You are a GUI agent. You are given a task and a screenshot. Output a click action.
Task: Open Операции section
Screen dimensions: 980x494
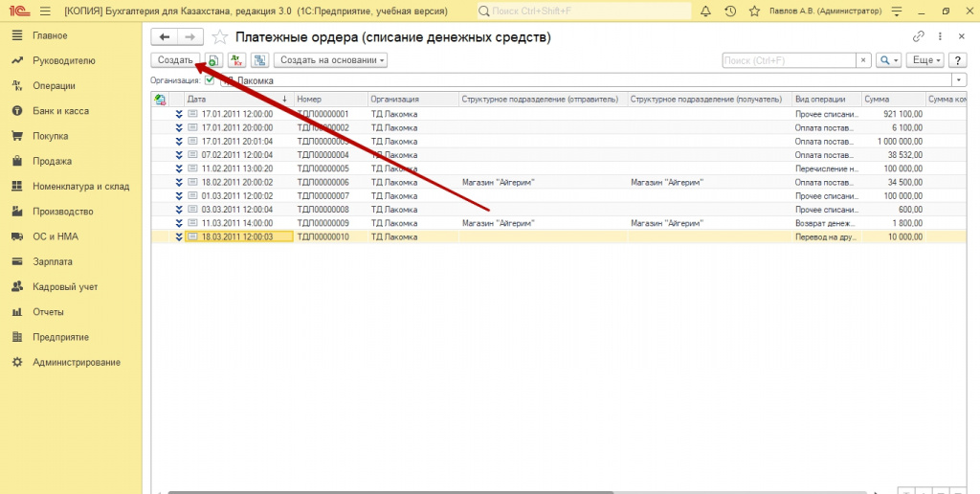coord(54,85)
